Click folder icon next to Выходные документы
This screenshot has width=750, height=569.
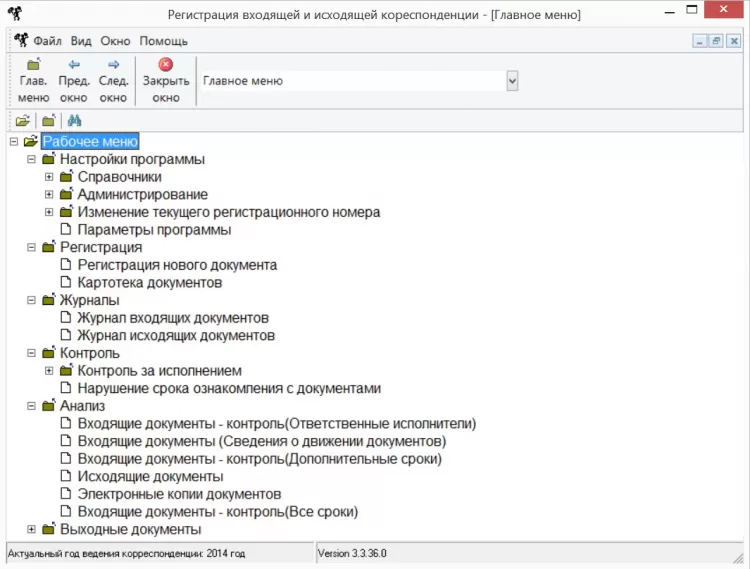pyautogui.click(x=49, y=529)
